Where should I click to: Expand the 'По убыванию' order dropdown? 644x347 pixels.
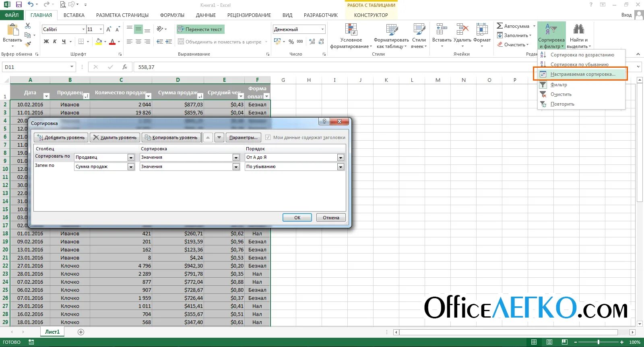pyautogui.click(x=341, y=166)
